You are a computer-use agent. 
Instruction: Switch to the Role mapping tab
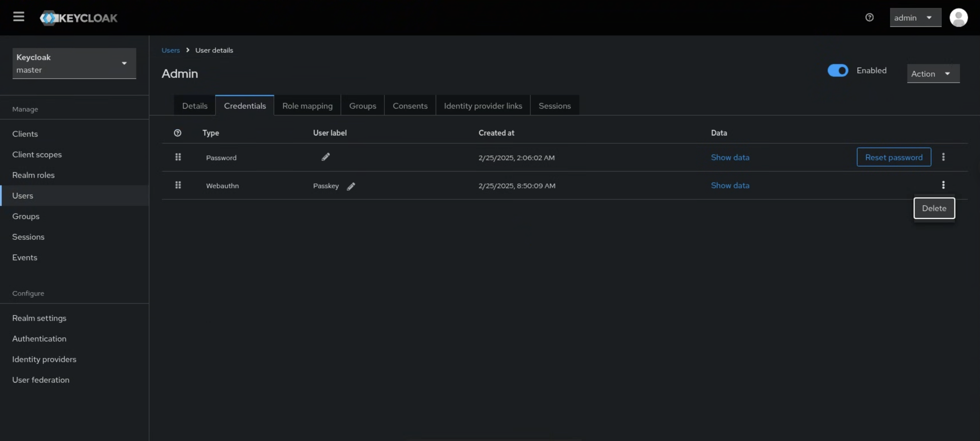click(x=307, y=106)
